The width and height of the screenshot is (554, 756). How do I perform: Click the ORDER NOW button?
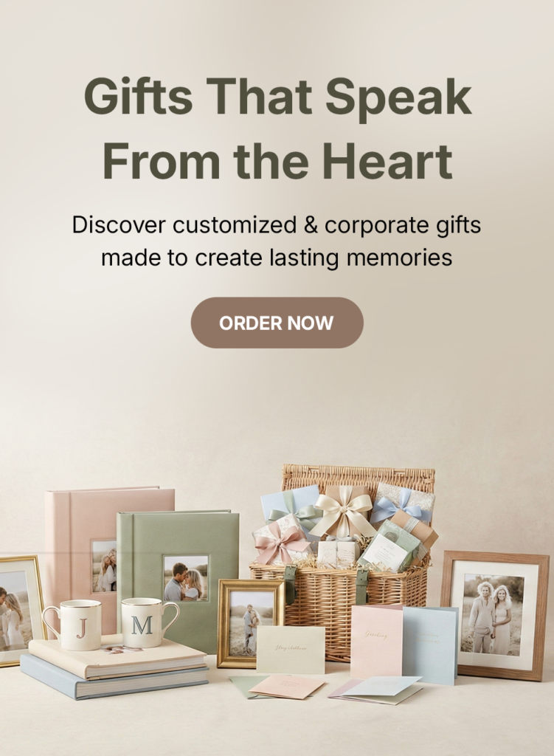point(277,323)
